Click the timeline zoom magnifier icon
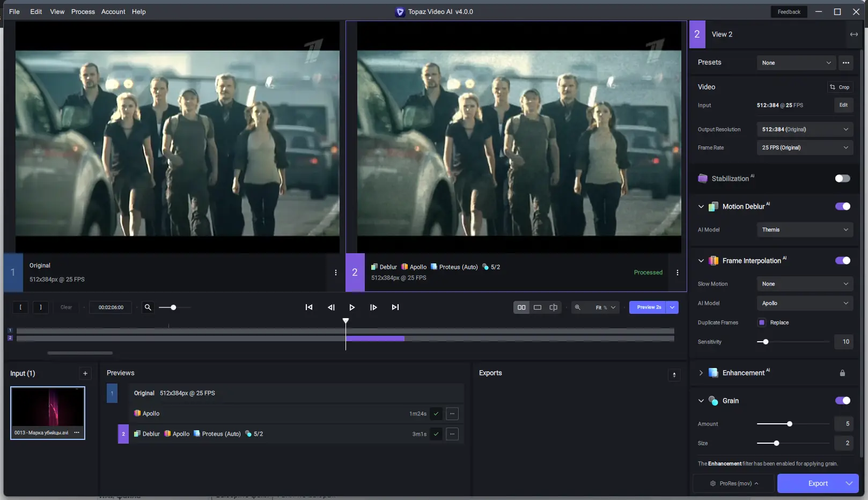The height and width of the screenshot is (500, 868). click(148, 307)
